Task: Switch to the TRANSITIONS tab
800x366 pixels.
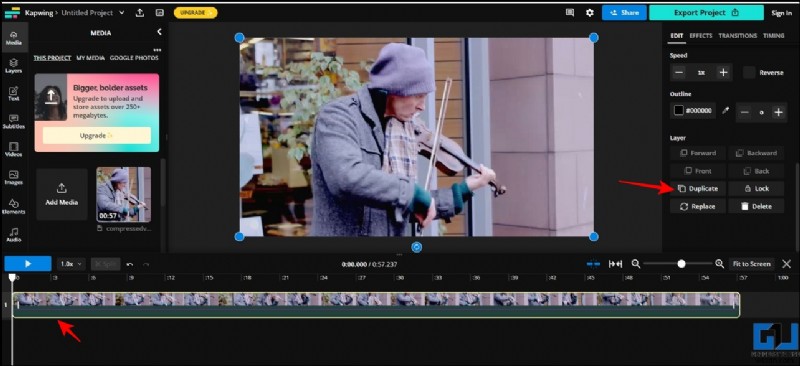Action: click(x=738, y=36)
